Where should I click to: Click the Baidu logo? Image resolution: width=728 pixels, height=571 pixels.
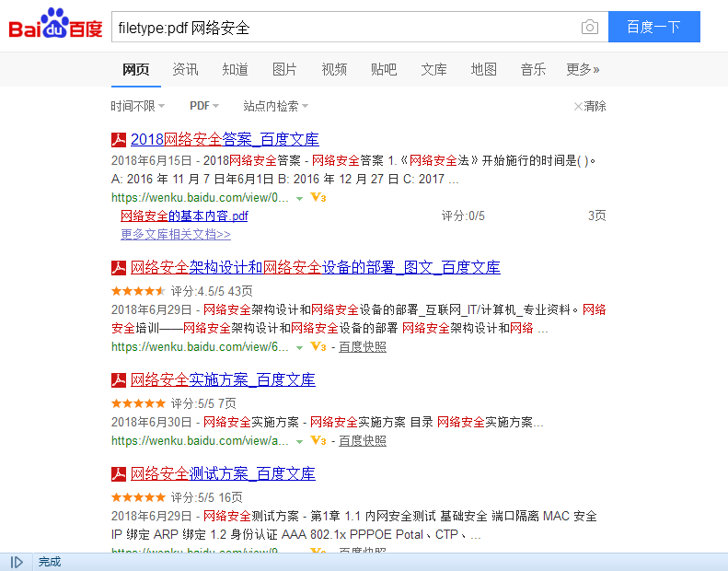[x=55, y=23]
